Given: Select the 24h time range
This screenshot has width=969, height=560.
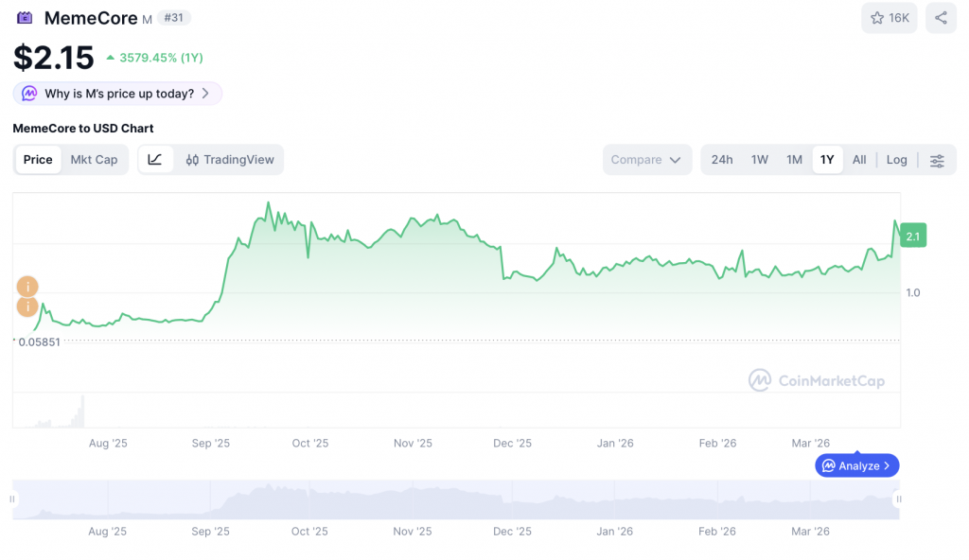Looking at the screenshot, I should click(722, 160).
